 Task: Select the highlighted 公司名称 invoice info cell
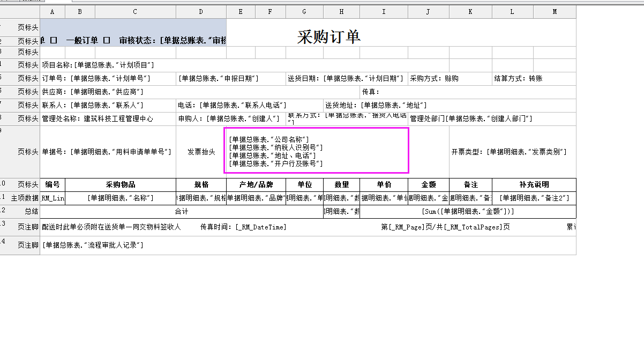point(316,151)
